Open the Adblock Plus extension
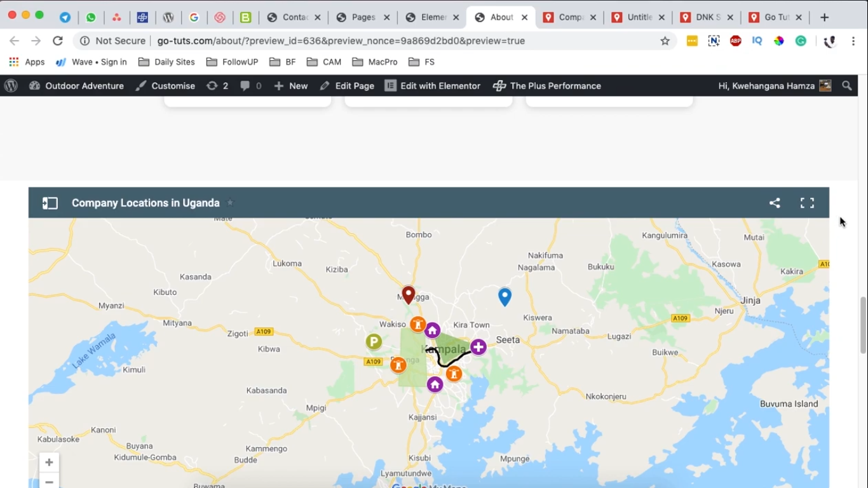 pos(736,41)
